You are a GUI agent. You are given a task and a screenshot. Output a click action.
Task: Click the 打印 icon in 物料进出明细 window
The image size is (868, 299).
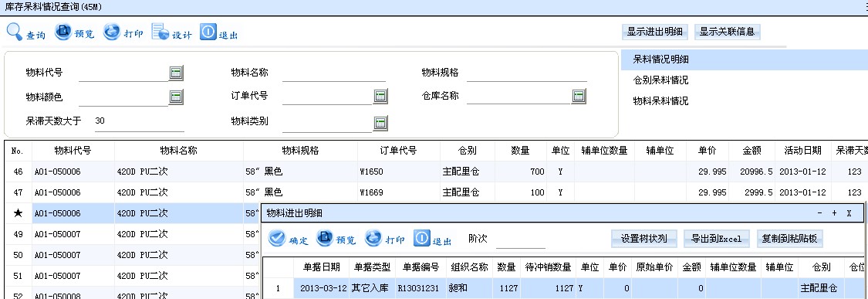(x=373, y=239)
